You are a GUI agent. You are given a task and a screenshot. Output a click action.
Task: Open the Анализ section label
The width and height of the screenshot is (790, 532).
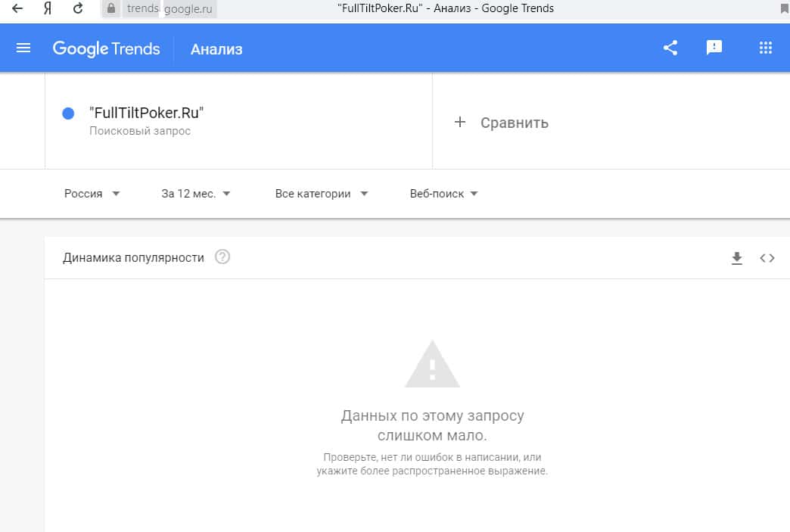(216, 49)
